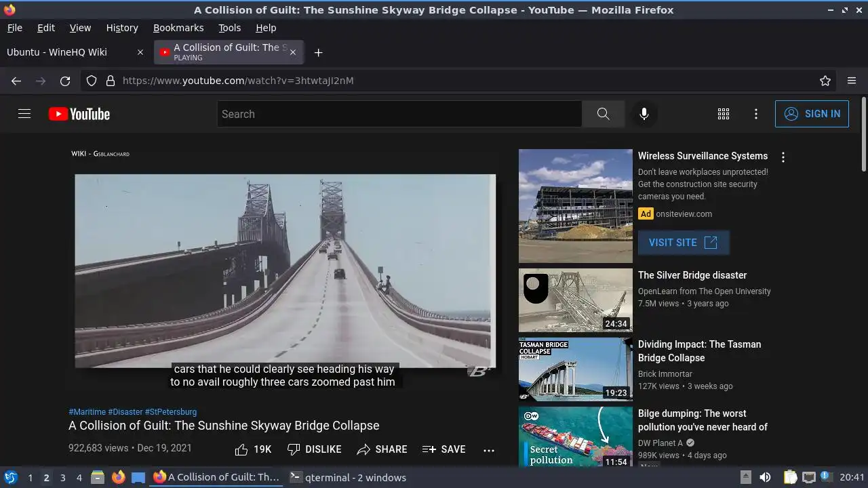This screenshot has height=488, width=868.
Task: Start voice search with the microphone
Action: coord(644,114)
